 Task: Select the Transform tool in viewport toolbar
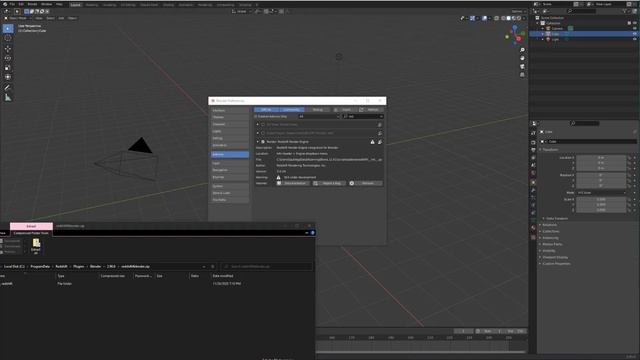(x=8, y=77)
